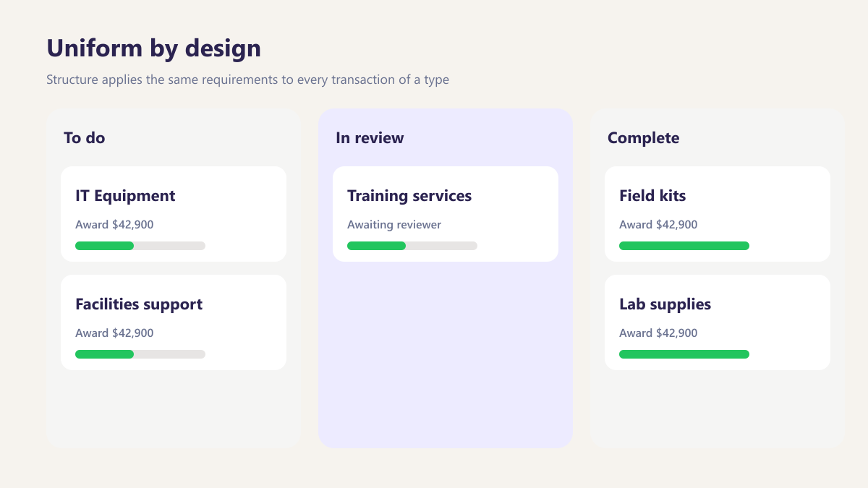This screenshot has width=868, height=488.
Task: Open the Field kits card
Action: (x=718, y=214)
